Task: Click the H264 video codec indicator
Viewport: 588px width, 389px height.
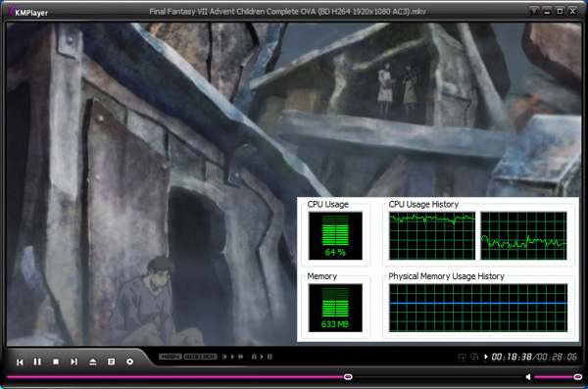Action: pyautogui.click(x=171, y=357)
